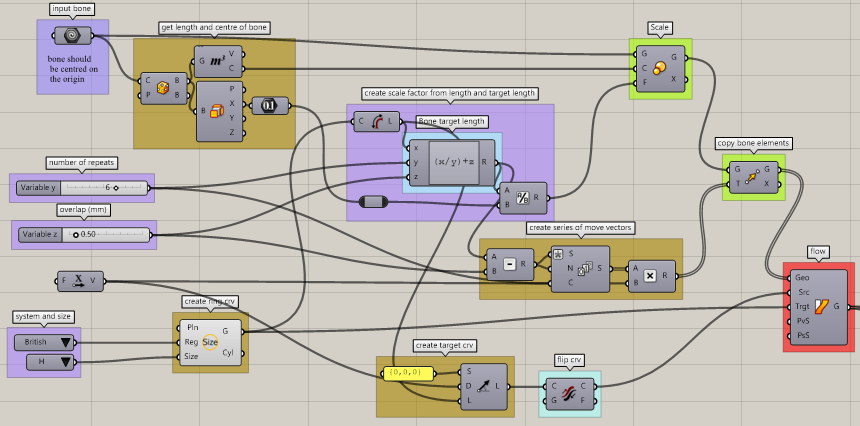The height and width of the screenshot is (426, 860).
Task: Click the yellow {0,0,0} point panel
Action: tap(408, 374)
